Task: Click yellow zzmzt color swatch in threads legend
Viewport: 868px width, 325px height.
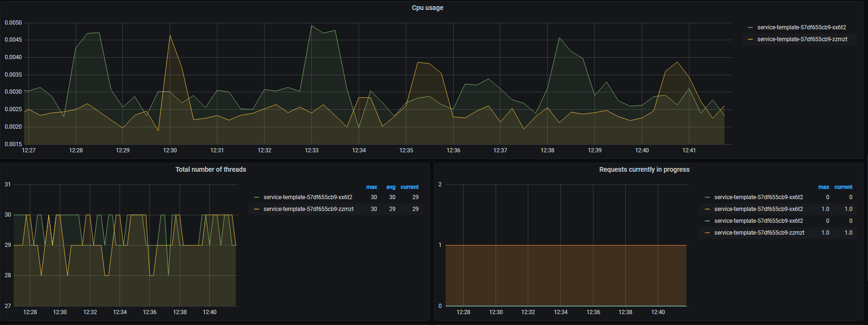Action: [x=257, y=209]
